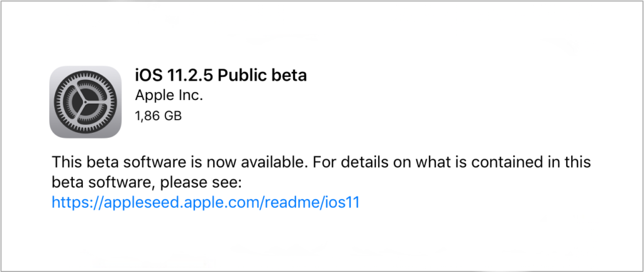Click 'beta software' starting the second description line

coord(96,182)
